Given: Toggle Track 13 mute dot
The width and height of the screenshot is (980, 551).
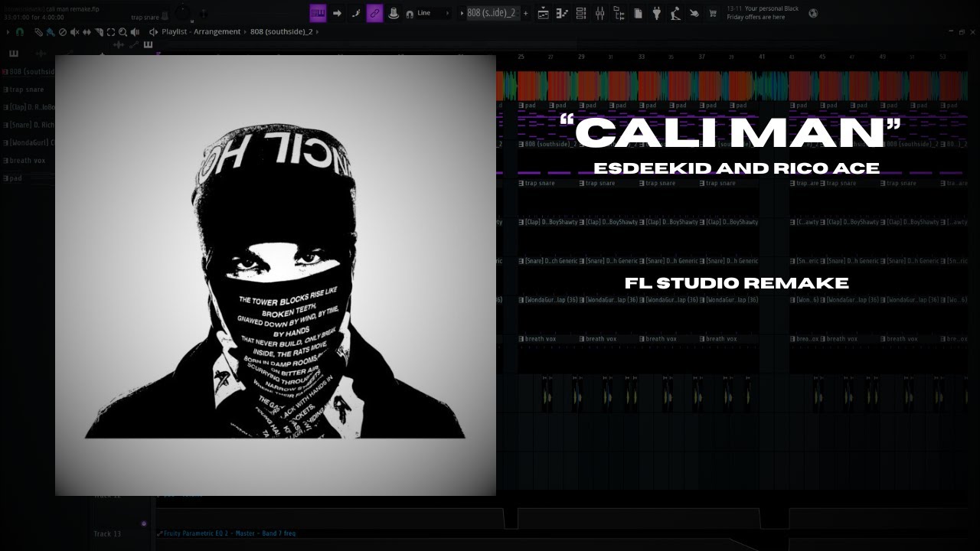Looking at the screenshot, I should [143, 523].
